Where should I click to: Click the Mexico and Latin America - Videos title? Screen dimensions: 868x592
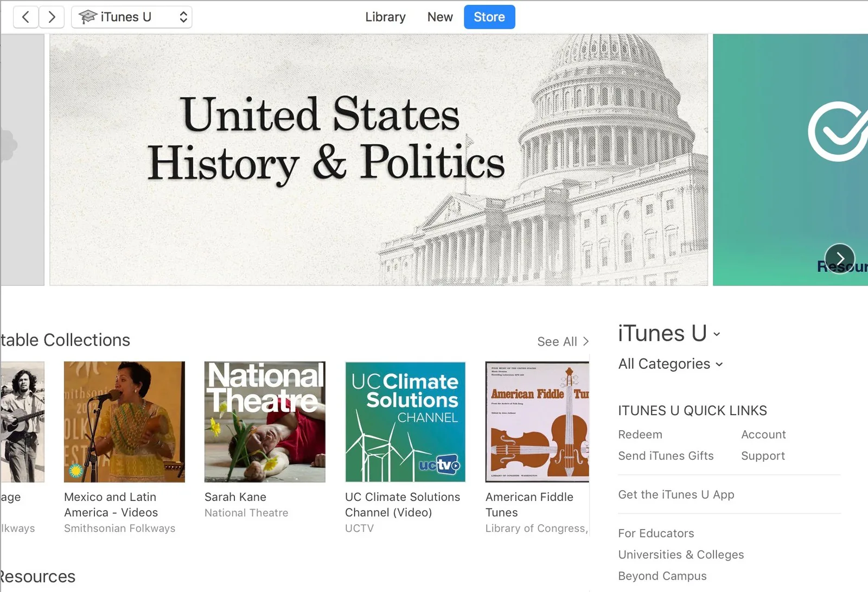pos(111,505)
